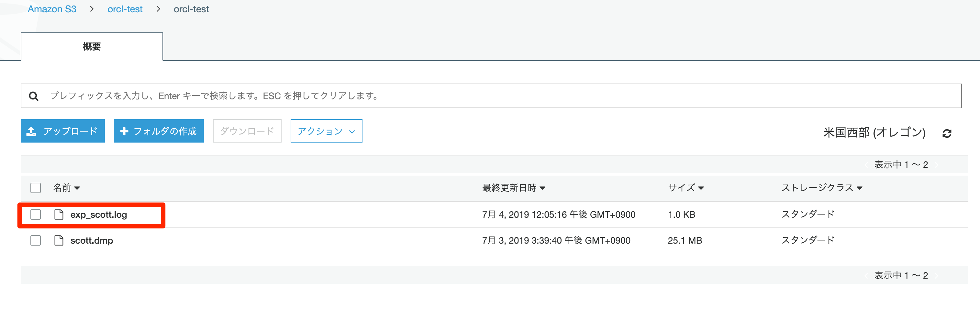Image resolution: width=980 pixels, height=324 pixels.
Task: Click the upload arrow icon on アップロード
Action: coord(31,131)
